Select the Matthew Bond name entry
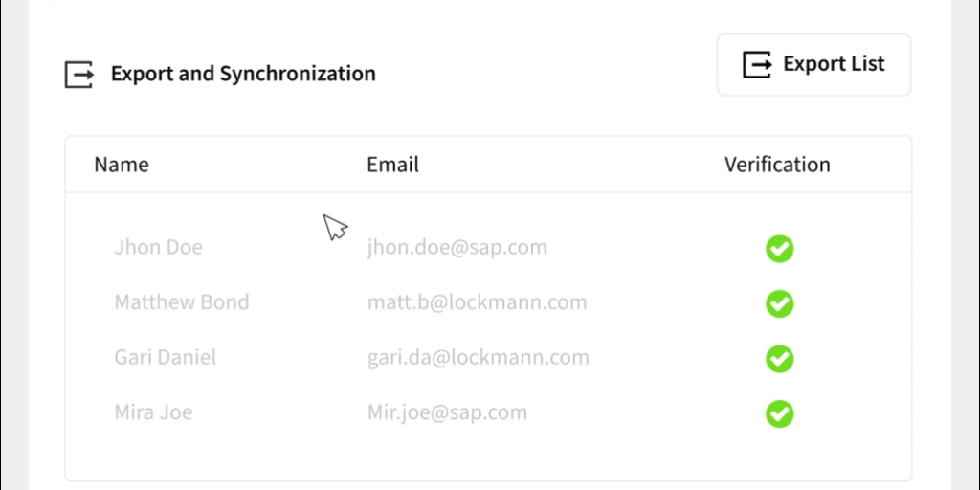The image size is (980, 490). click(x=181, y=302)
